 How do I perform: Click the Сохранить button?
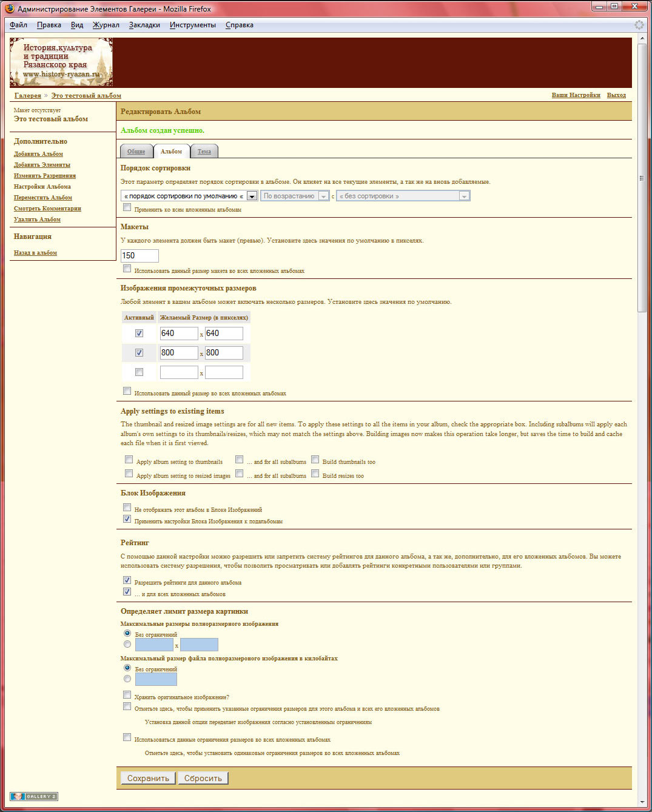pos(149,778)
